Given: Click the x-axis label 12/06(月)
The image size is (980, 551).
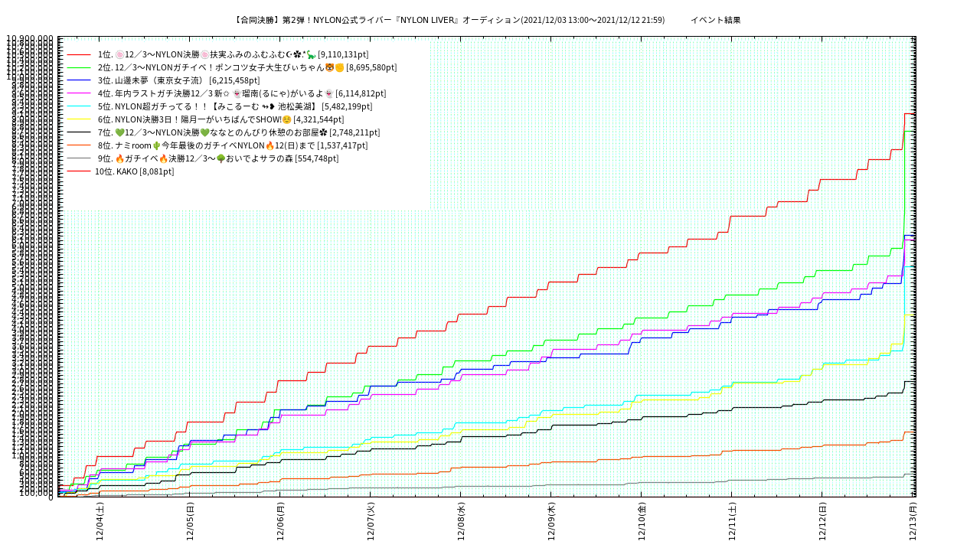Looking at the screenshot, I should [280, 522].
